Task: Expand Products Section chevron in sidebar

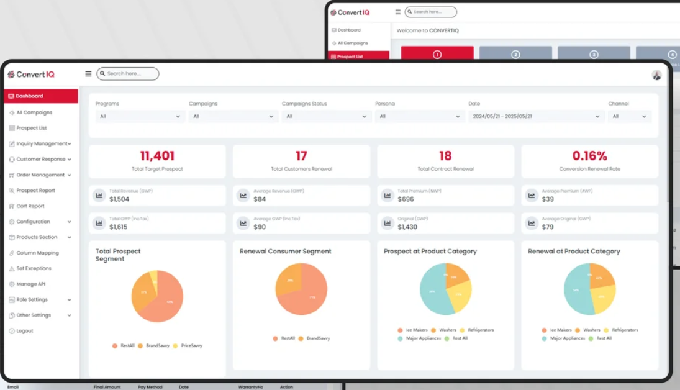Action: pyautogui.click(x=69, y=237)
